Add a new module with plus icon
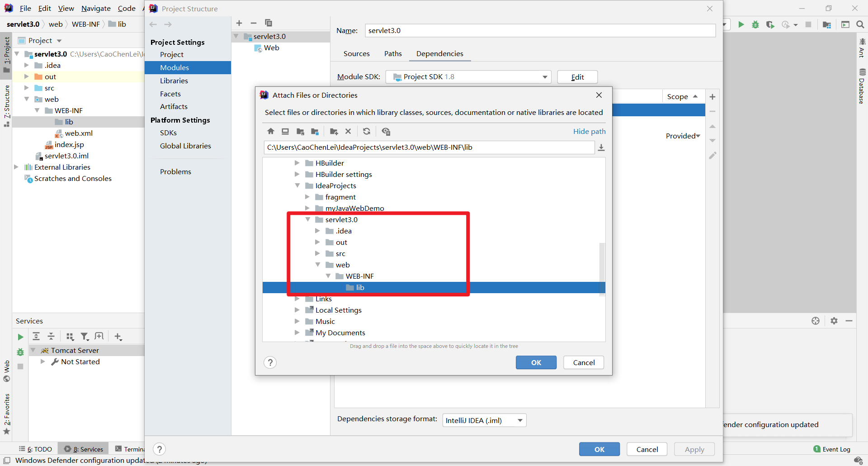The image size is (868, 466). [x=239, y=23]
